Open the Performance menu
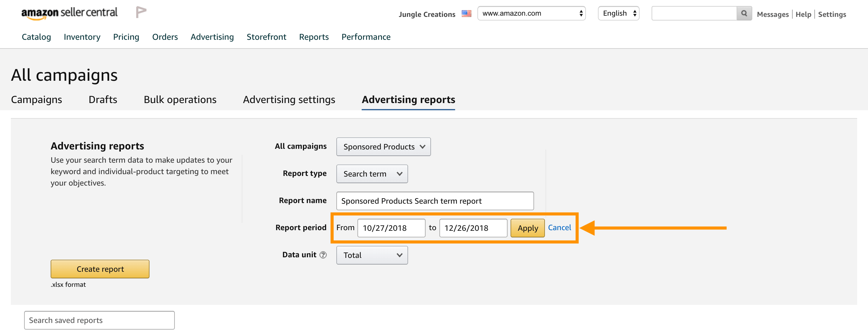The image size is (868, 332). coord(366,37)
